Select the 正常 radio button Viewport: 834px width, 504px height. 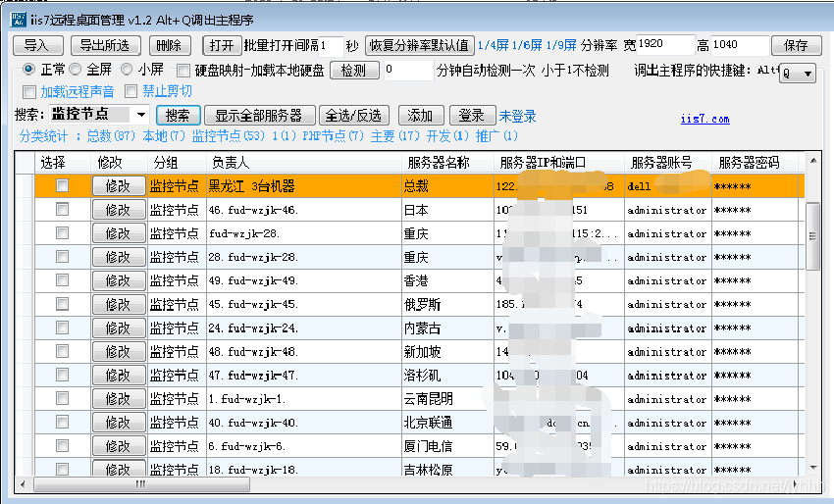[x=29, y=69]
